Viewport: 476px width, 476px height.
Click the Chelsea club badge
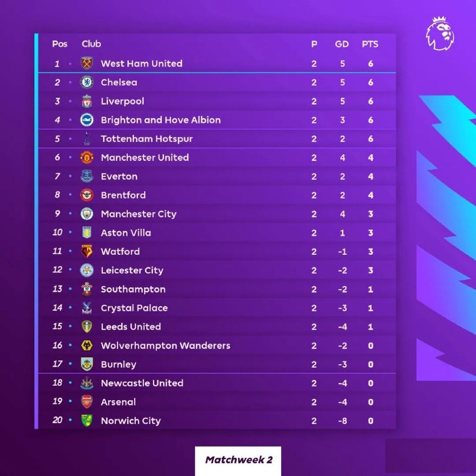point(87,82)
